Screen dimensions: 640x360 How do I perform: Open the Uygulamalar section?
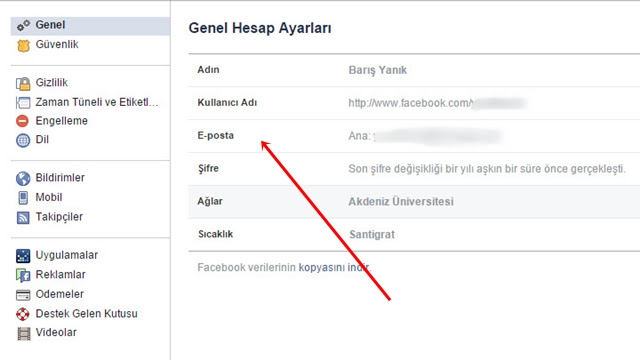click(x=67, y=255)
